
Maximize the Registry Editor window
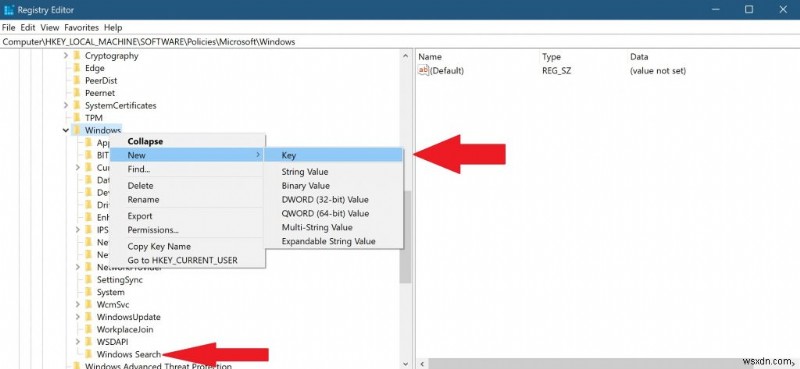click(x=748, y=9)
